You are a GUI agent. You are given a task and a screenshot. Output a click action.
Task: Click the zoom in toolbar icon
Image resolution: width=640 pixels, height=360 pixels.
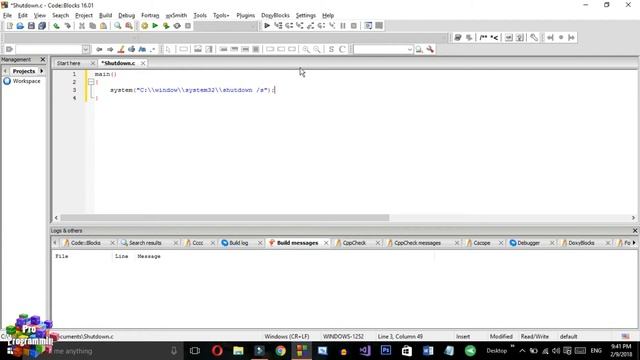[x=306, y=49]
